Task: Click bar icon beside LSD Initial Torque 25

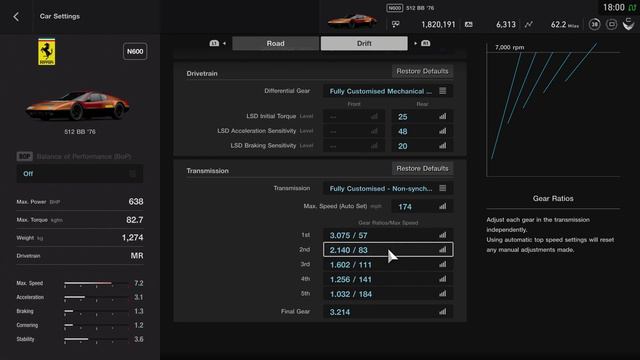Action: coord(442,117)
